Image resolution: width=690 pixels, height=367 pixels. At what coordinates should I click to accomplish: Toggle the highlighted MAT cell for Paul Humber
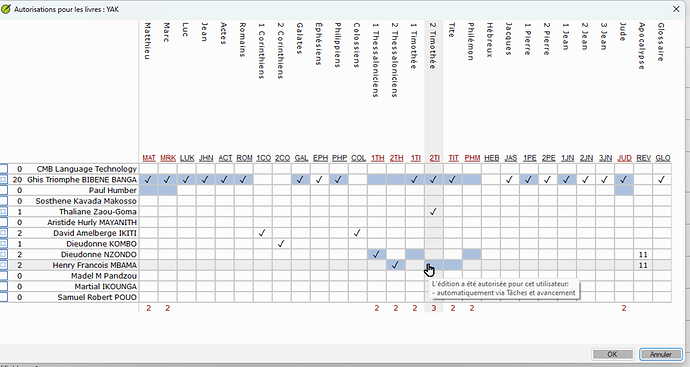[x=149, y=190]
